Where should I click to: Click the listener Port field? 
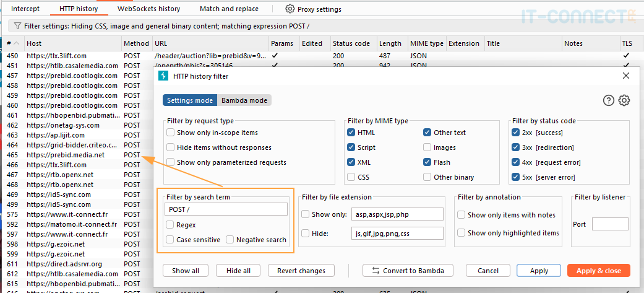coord(609,224)
